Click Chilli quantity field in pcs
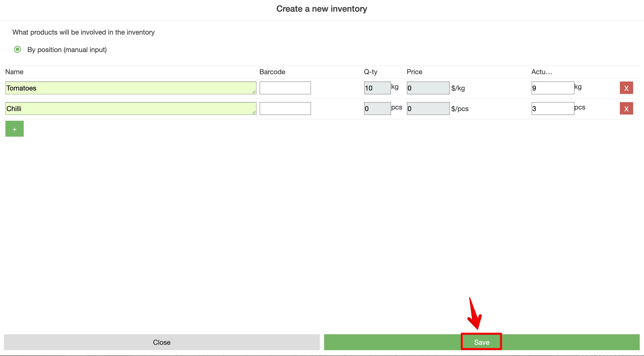 click(377, 108)
